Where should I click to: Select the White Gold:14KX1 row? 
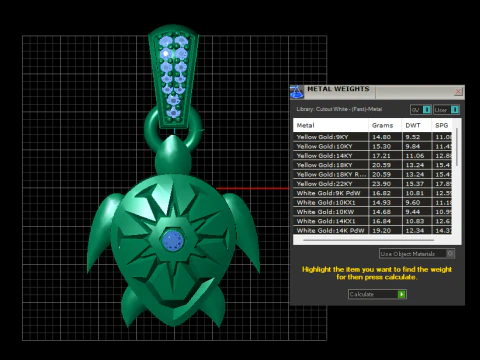[373, 221]
